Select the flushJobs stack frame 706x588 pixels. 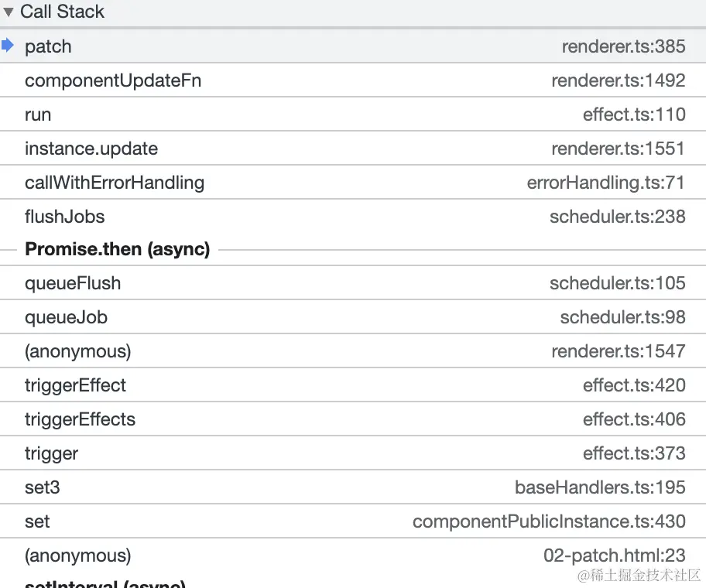pyautogui.click(x=65, y=217)
